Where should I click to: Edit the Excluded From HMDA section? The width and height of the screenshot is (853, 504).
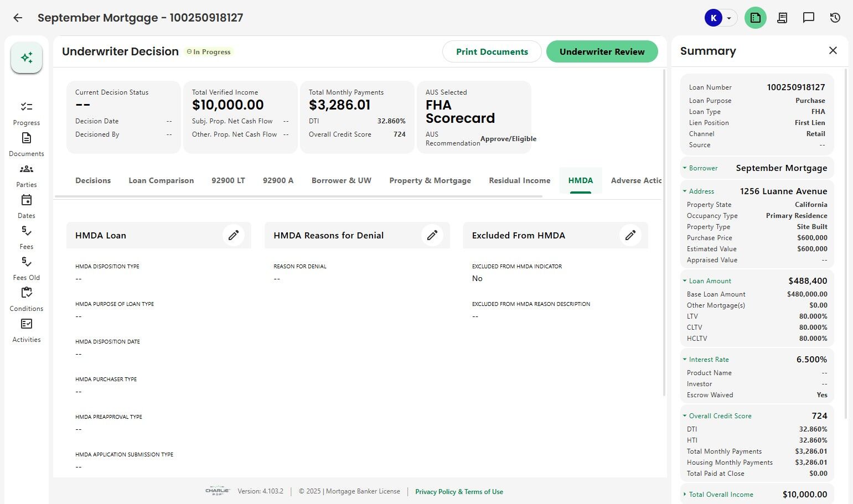click(630, 235)
